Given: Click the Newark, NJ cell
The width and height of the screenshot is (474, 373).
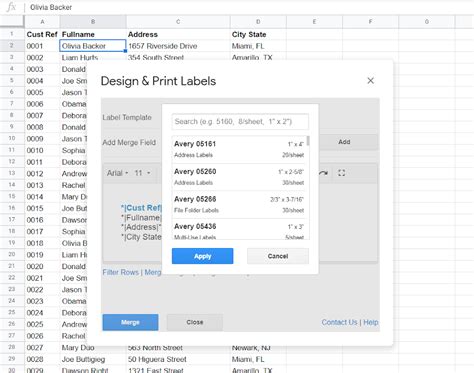Looking at the screenshot, I should tap(258, 348).
